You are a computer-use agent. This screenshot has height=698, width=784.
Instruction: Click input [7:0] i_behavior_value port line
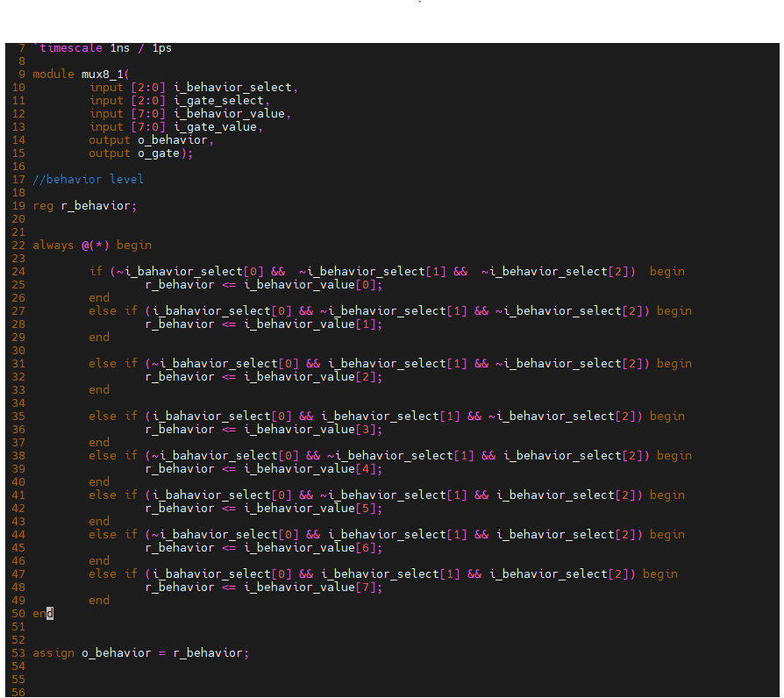click(190, 113)
